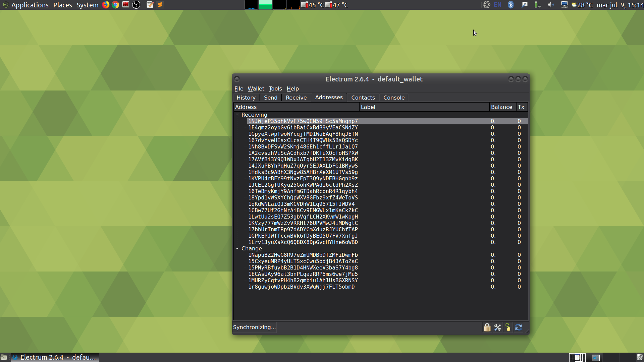Viewport: 644px width, 362px height.
Task: Switch to the Send tab
Action: coord(271,98)
